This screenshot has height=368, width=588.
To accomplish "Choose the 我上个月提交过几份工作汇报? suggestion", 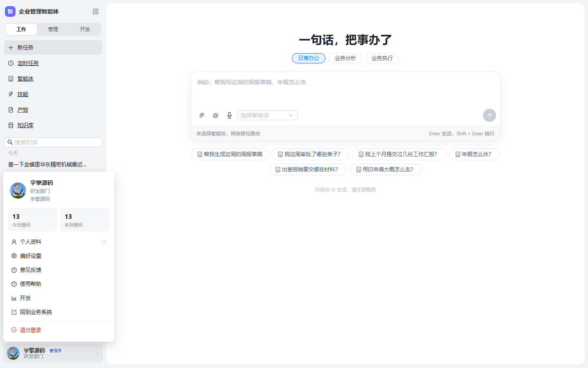I will (x=399, y=154).
